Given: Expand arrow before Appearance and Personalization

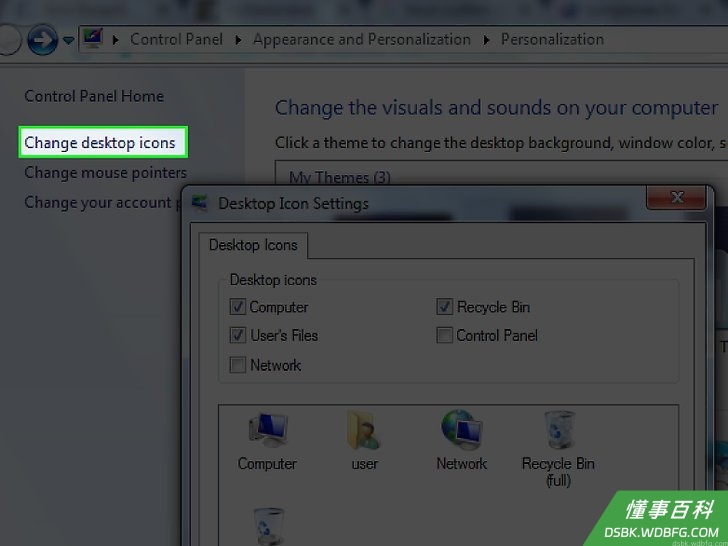Looking at the screenshot, I should pos(238,40).
